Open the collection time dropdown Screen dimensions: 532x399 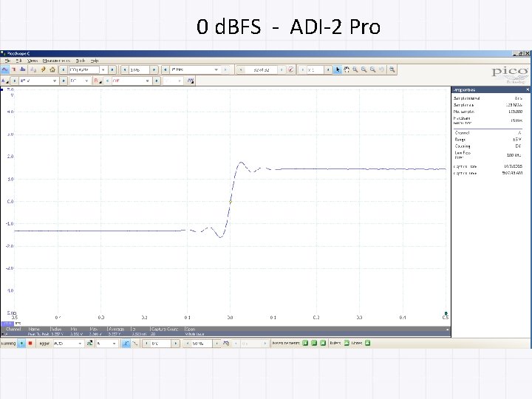(x=103, y=69)
